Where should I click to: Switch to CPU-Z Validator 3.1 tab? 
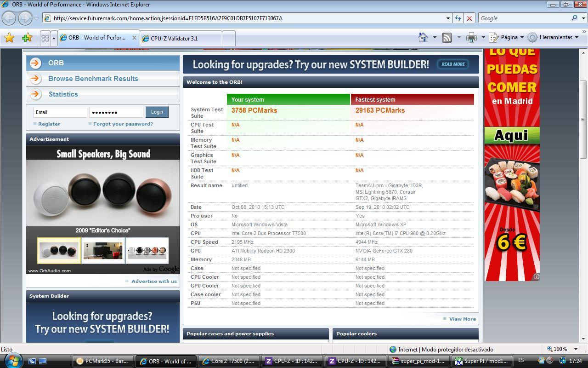181,39
